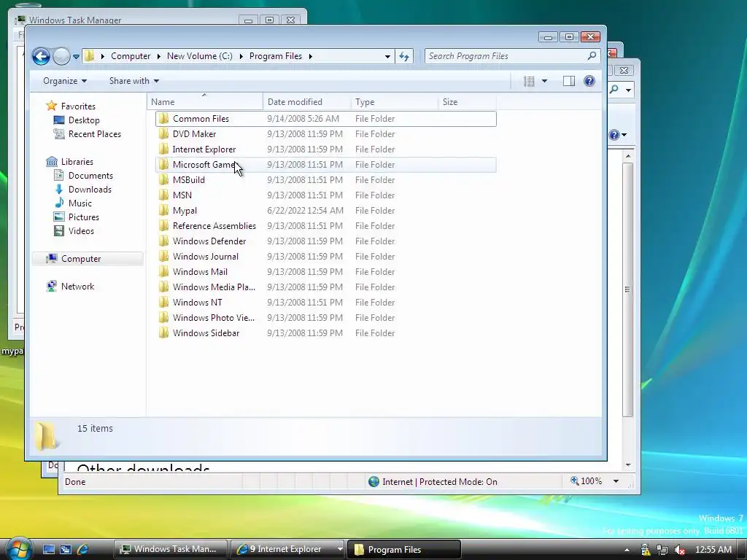Expand arrow after Program Files breadcrumb

[311, 56]
